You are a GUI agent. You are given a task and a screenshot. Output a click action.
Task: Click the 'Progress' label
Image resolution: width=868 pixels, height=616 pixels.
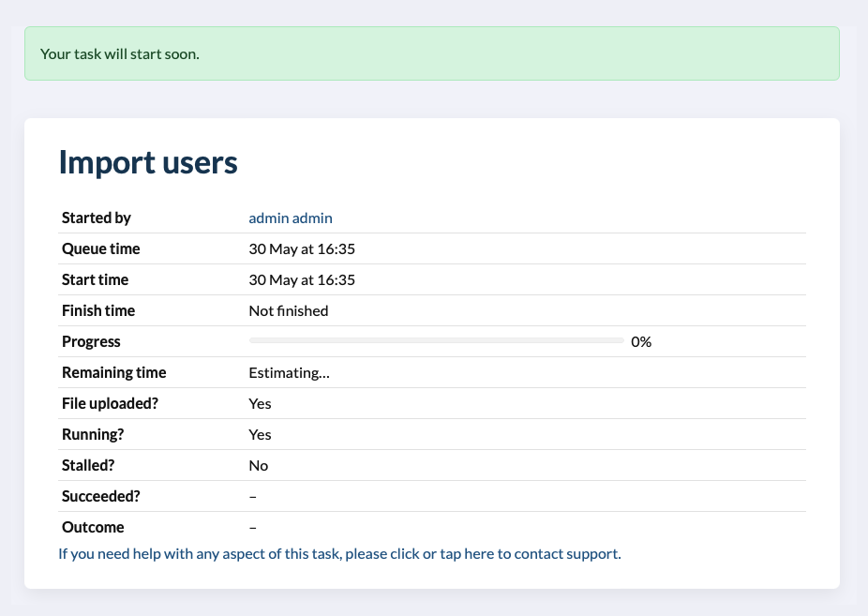pyautogui.click(x=91, y=342)
